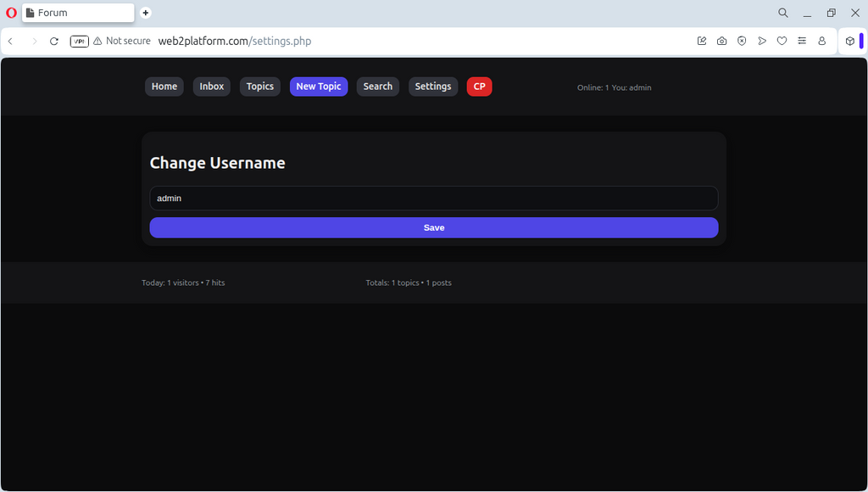This screenshot has width=868, height=492.
Task: Click the Online: 1 You: admin text
Action: 615,87
